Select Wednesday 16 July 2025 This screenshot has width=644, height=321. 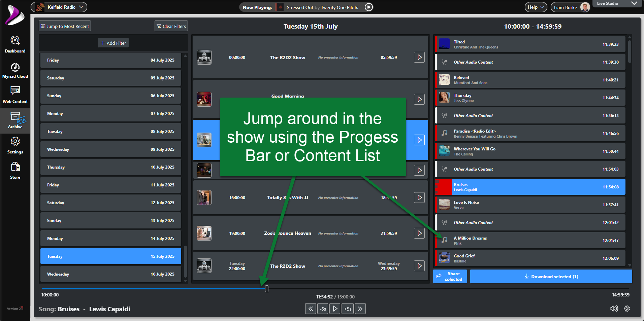click(x=111, y=274)
